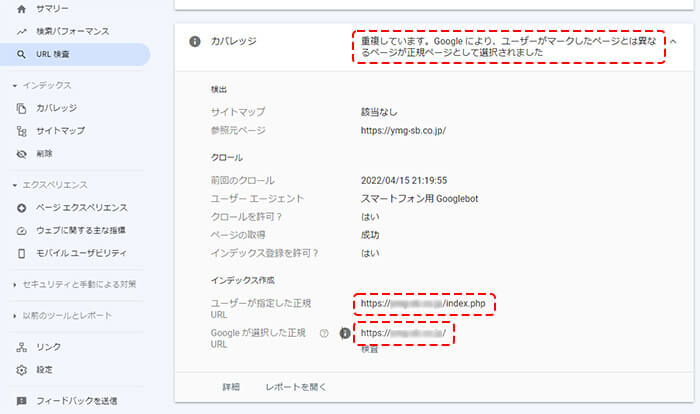Collapse the カバレッジ section with chevron
The width and height of the screenshot is (700, 414).
coord(673,41)
